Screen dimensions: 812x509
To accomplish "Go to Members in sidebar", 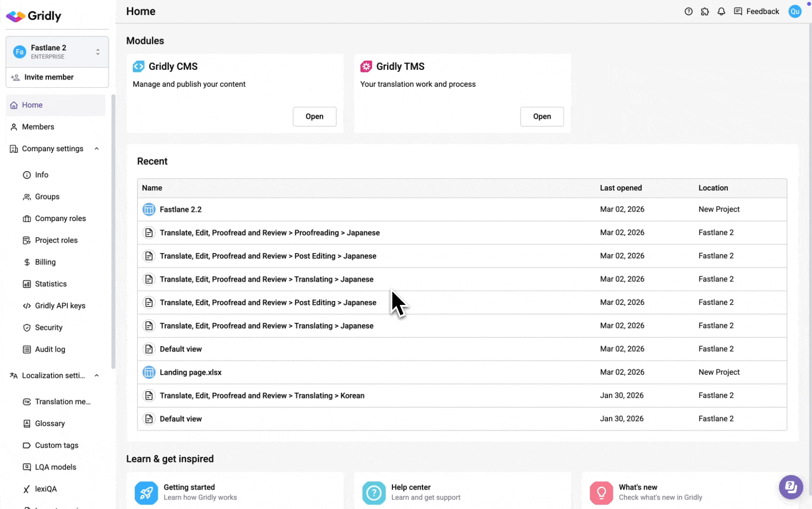I will [38, 127].
